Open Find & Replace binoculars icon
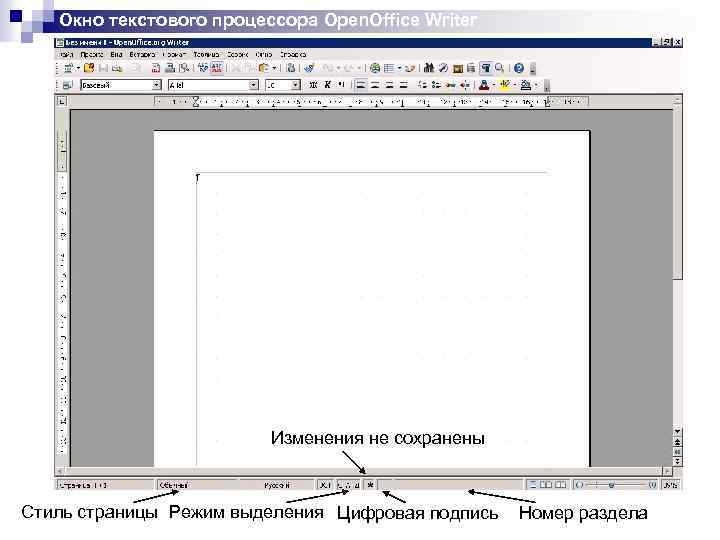The height and width of the screenshot is (540, 720). coord(429,68)
